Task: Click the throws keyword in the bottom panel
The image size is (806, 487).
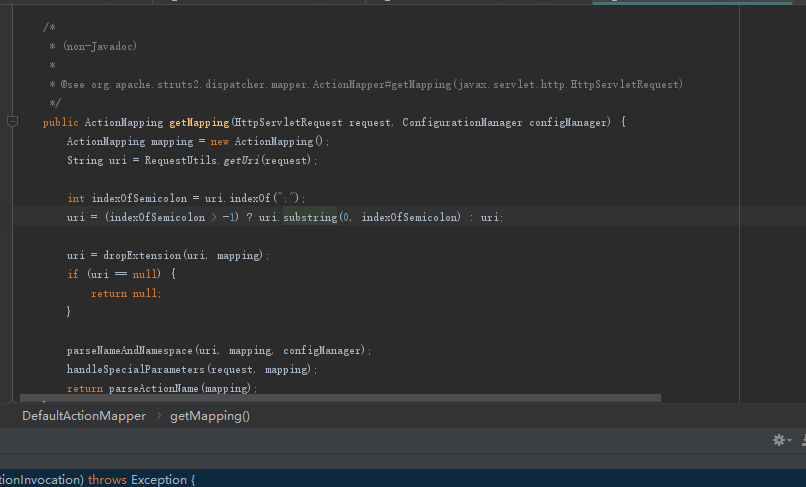Action: tap(107, 480)
